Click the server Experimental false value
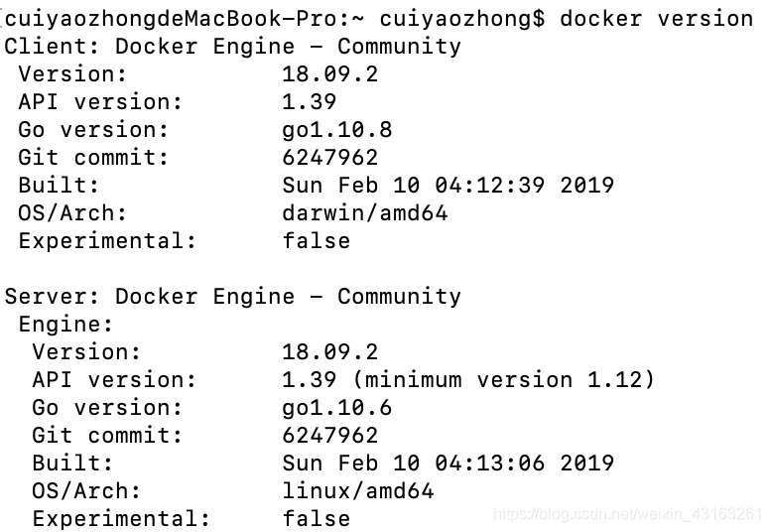The image size is (770, 532). [x=317, y=519]
